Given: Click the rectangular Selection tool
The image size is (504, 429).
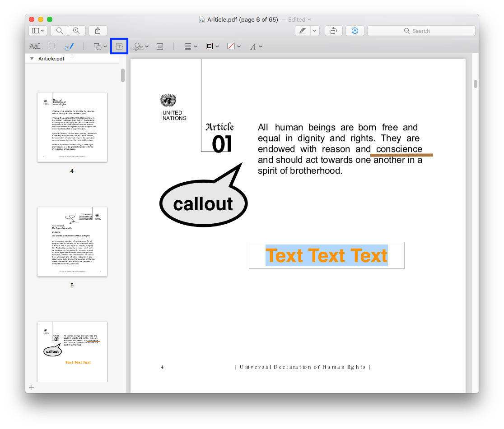Looking at the screenshot, I should click(51, 46).
